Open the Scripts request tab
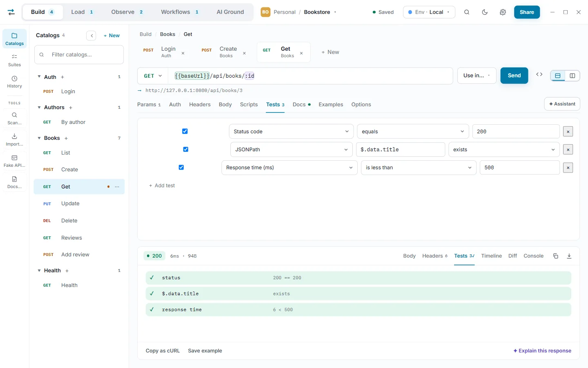 (x=249, y=105)
